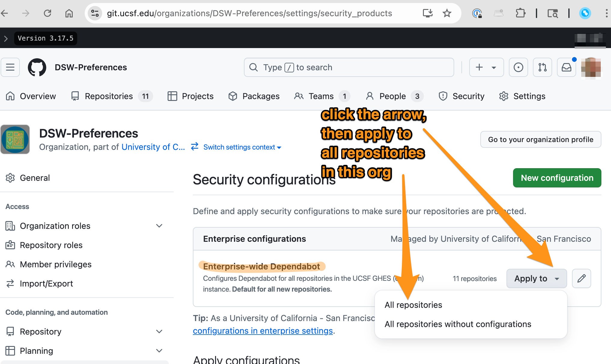Open the Pull requests icon in header
The height and width of the screenshot is (364, 611).
(x=542, y=67)
